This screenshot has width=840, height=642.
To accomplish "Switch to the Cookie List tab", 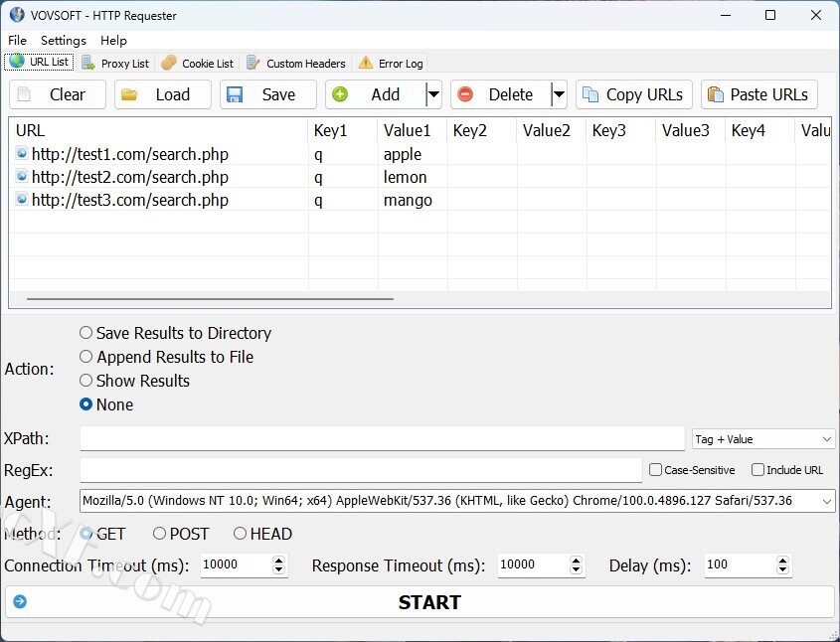I will [198, 64].
